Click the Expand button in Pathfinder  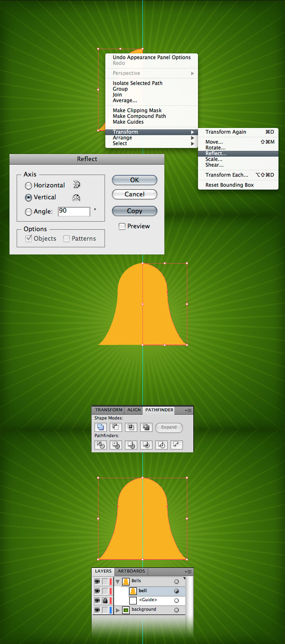[x=169, y=427]
